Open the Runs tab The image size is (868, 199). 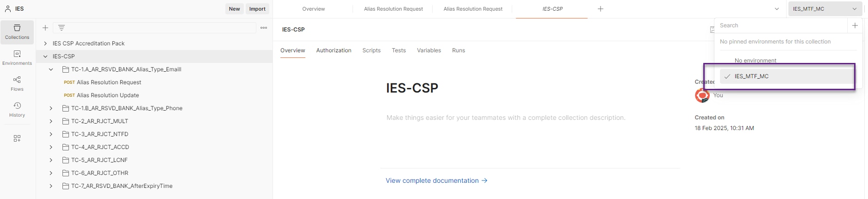pos(459,50)
